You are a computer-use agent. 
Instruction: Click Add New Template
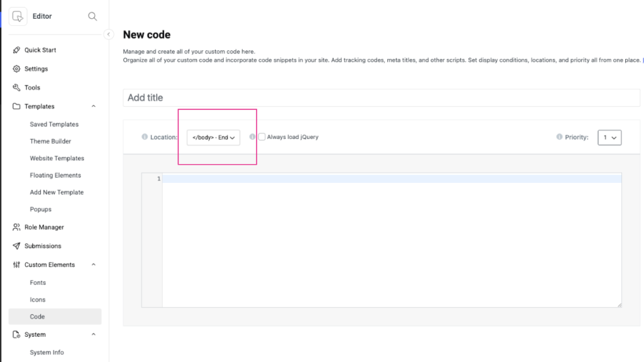[x=57, y=192]
